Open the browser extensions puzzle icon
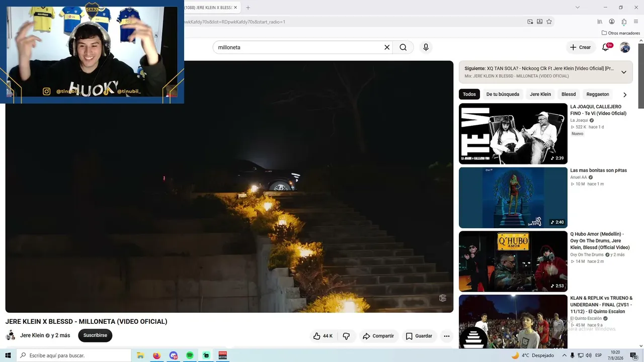Viewport: 644px width, 362px height. click(x=624, y=22)
